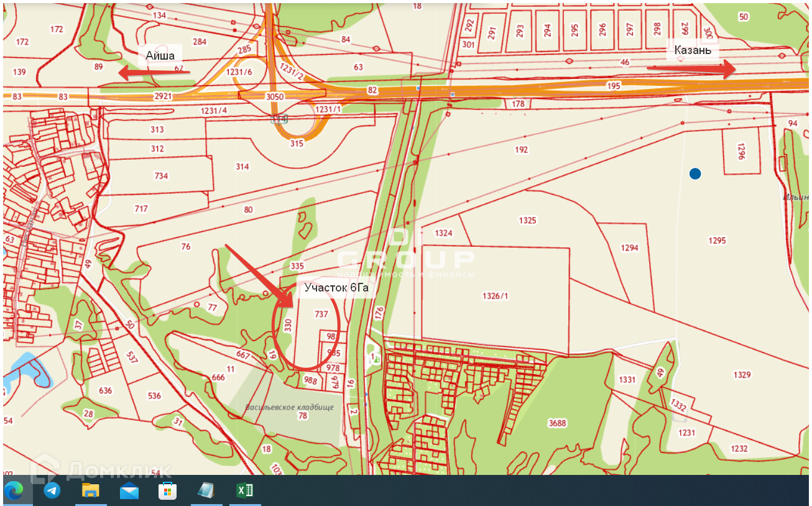Click highway parcel label 195
Viewport: 812px width, 506px height.
coord(614,86)
